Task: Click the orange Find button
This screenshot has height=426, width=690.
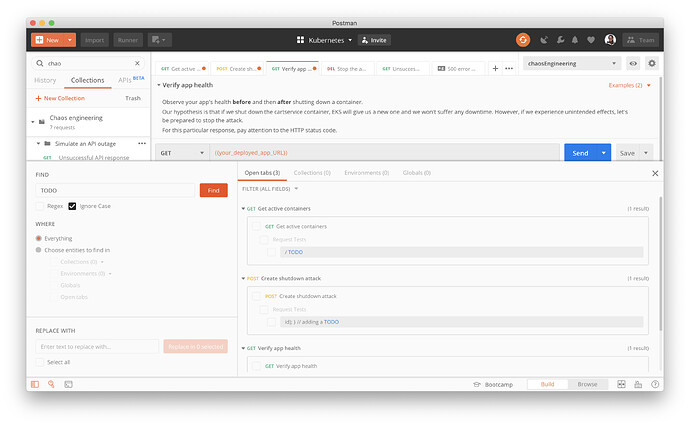Action: tap(213, 190)
